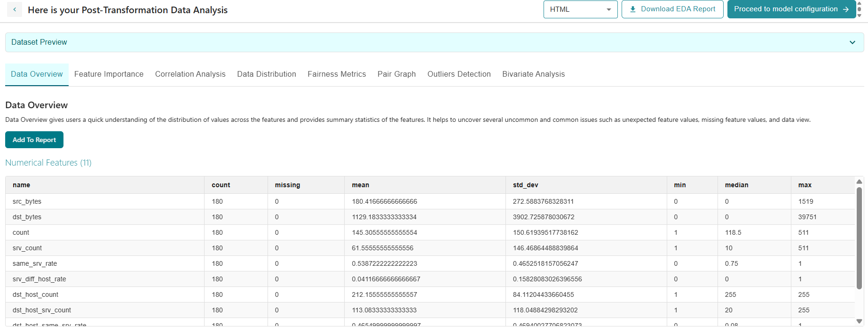This screenshot has height=334, width=868.
Task: Open the HTML report format dropdown
Action: pyautogui.click(x=580, y=9)
